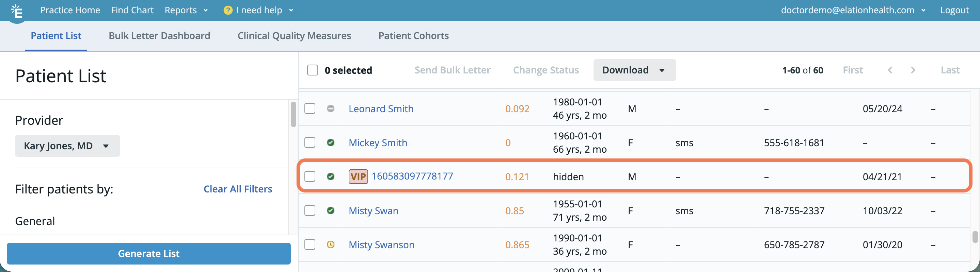Click the 0 selected label
Viewport: 980px width, 272px height.
pyautogui.click(x=348, y=70)
